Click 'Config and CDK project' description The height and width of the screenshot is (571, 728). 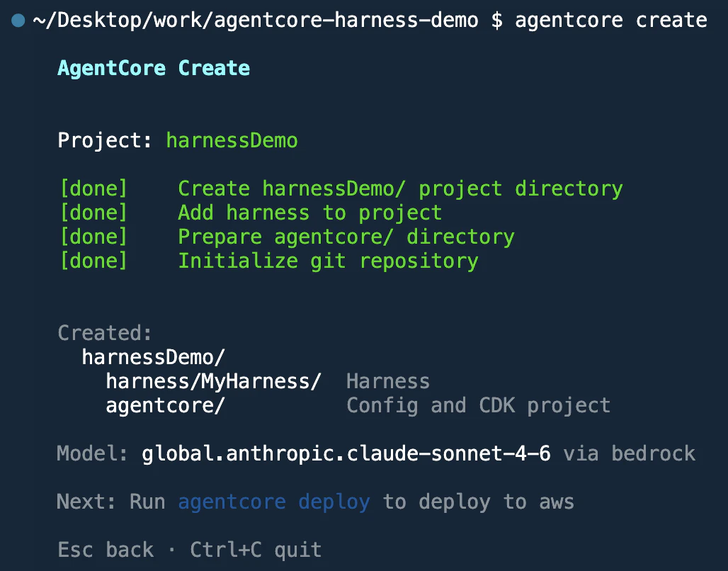click(x=478, y=406)
